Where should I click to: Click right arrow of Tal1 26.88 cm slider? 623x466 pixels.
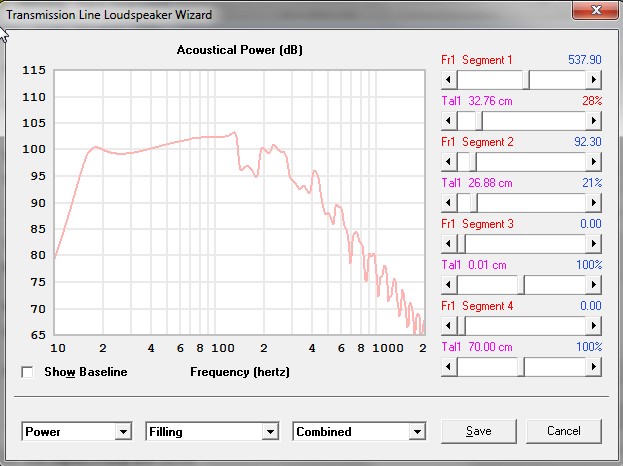(x=594, y=203)
